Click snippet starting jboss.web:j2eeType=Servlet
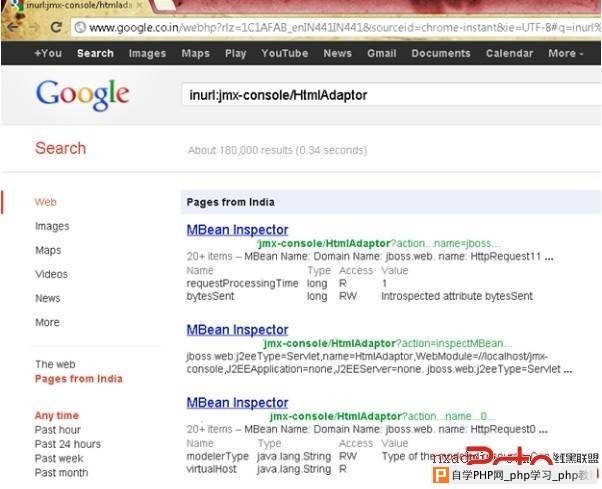602x489 pixels. pos(379,363)
